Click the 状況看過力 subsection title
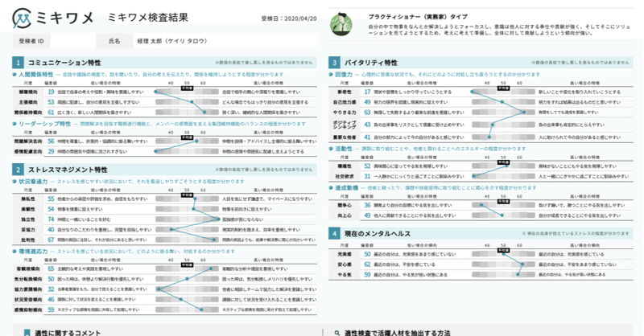 33,182
